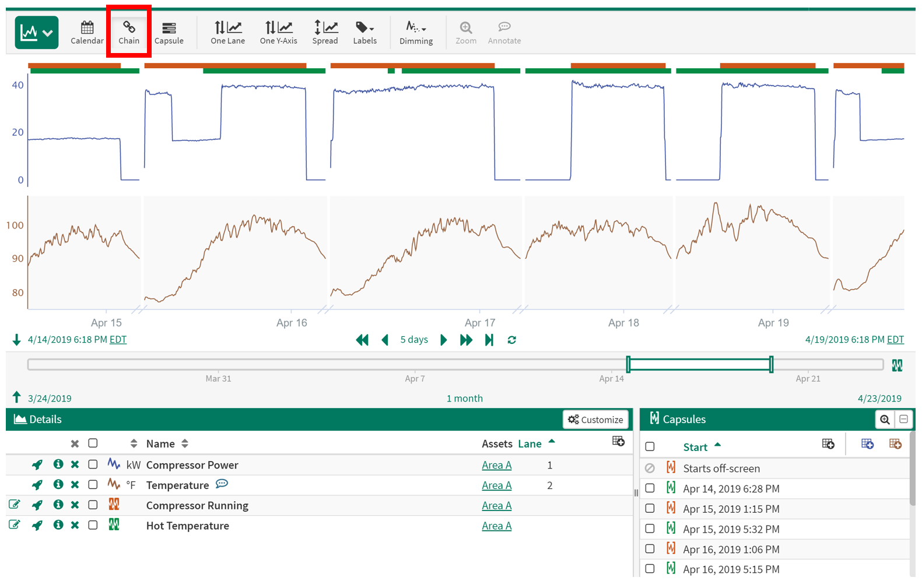Image resolution: width=922 pixels, height=588 pixels.
Task: Click the Customize button
Action: 595,420
